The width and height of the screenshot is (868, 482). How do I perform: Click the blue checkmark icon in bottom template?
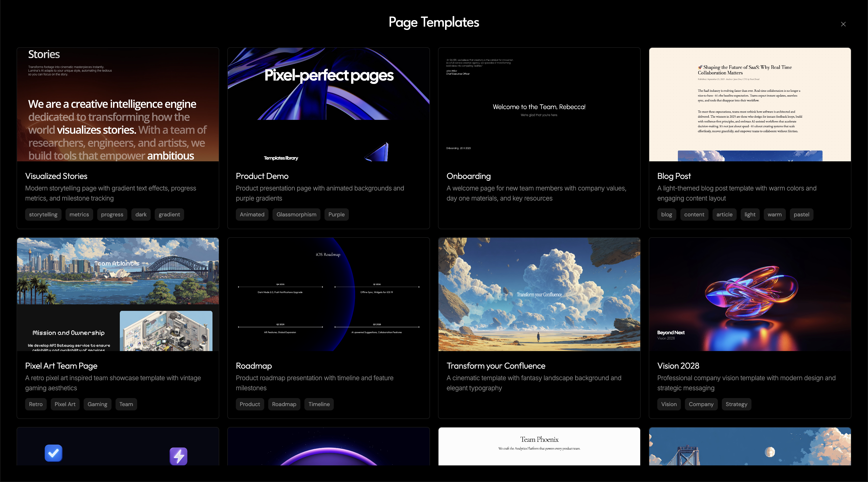tap(53, 453)
